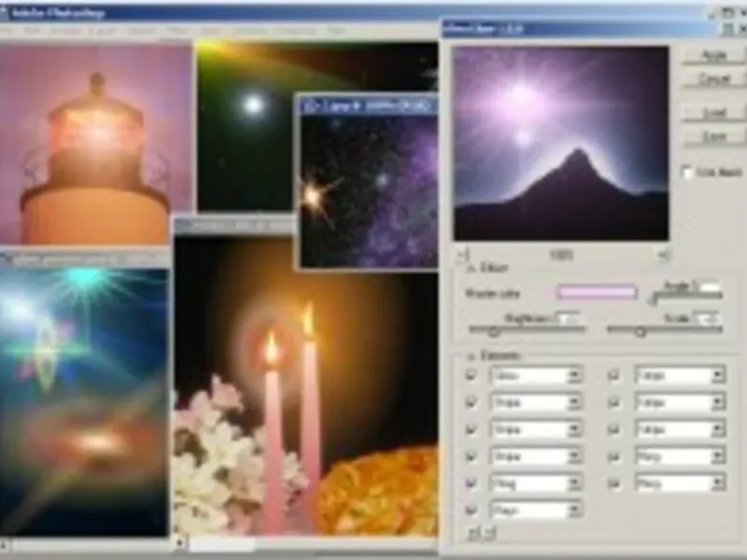The width and height of the screenshot is (747, 560).
Task: Open second element type dropdown, left column
Action: tap(536, 403)
